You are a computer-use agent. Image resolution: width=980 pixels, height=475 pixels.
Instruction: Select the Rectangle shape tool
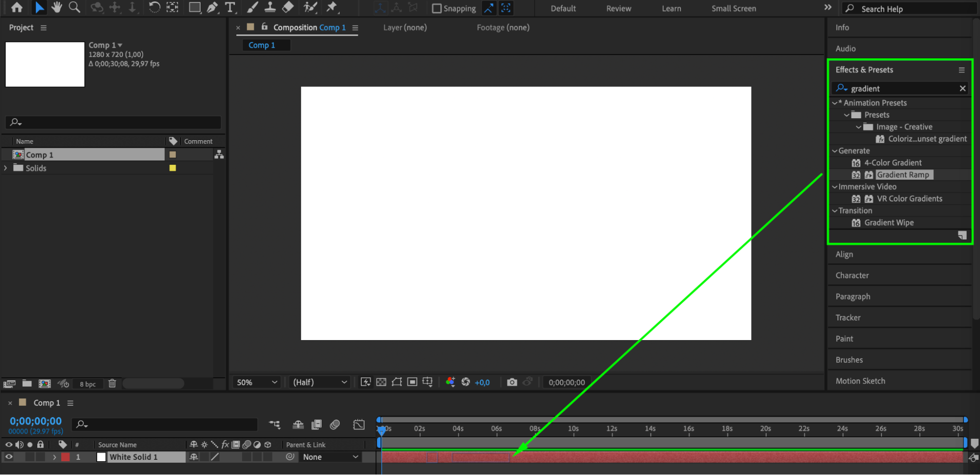coord(195,7)
